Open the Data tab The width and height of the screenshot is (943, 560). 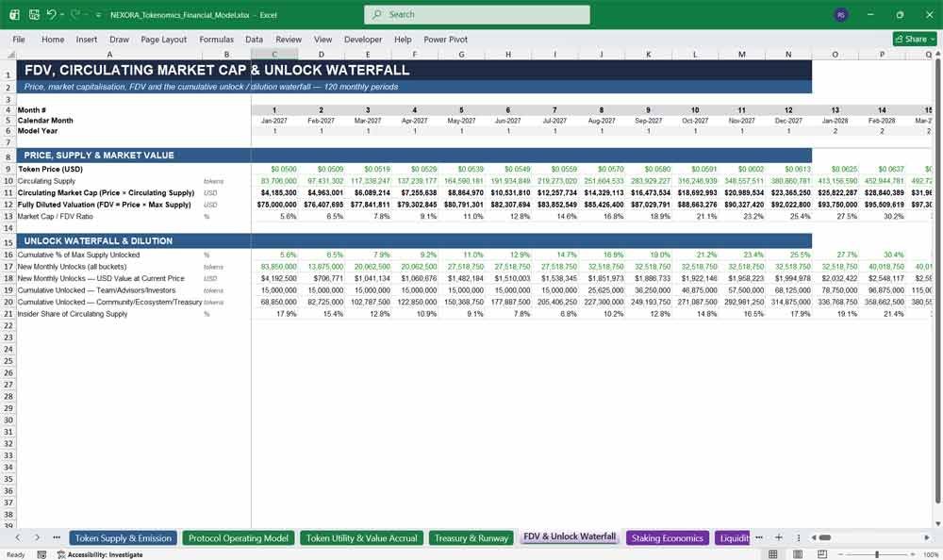point(254,39)
